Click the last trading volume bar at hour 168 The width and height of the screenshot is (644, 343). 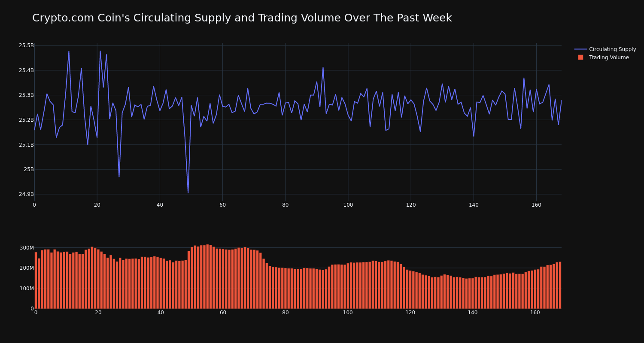(560, 285)
